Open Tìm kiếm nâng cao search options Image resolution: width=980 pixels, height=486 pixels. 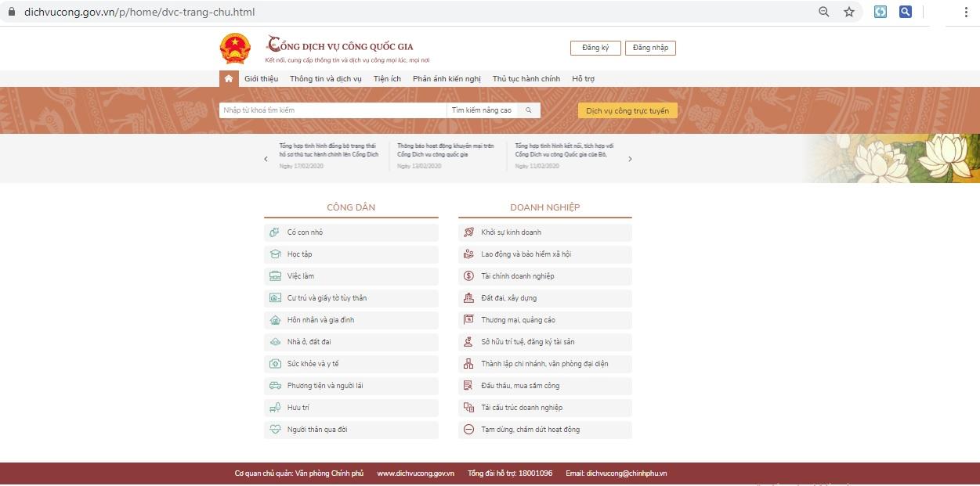(x=481, y=110)
